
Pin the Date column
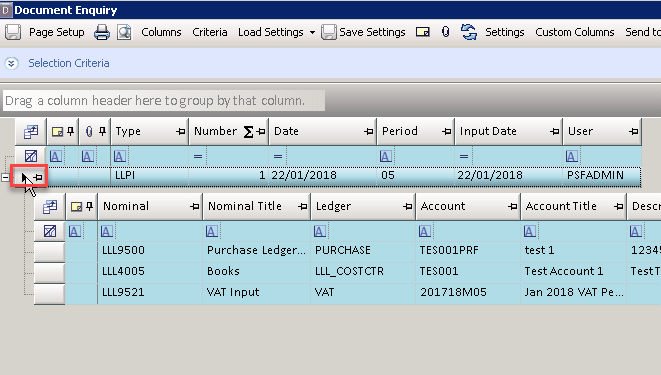369,132
